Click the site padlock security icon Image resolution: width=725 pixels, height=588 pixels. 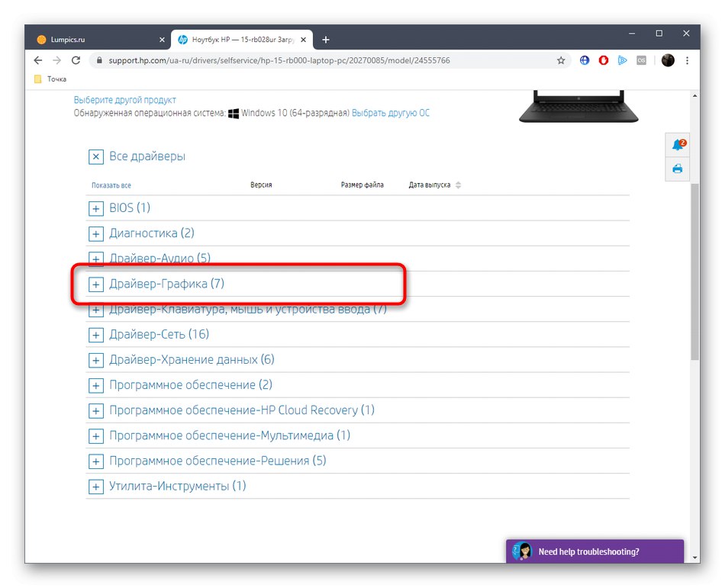(x=99, y=60)
